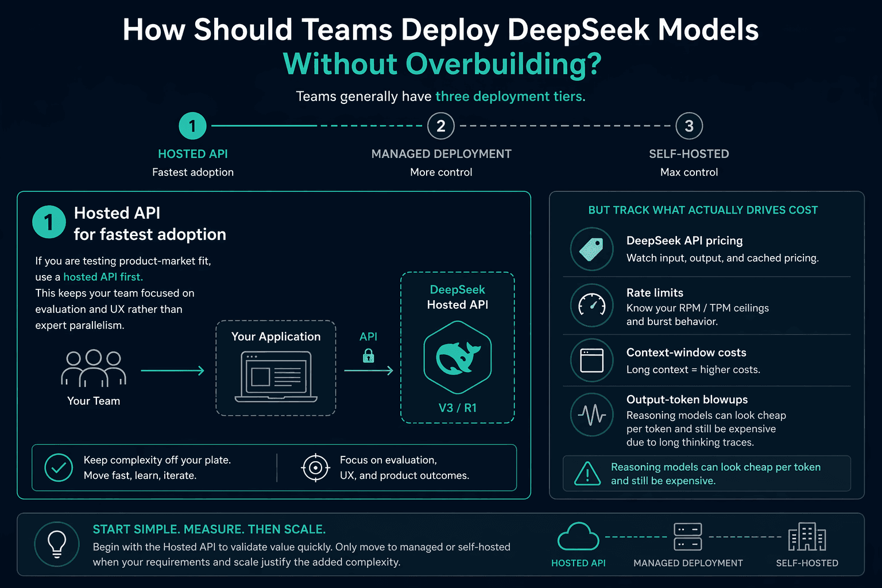Click the numbered 1 badge beside Hosted API heading
Viewport: 882px width, 588px height.
coord(49,222)
